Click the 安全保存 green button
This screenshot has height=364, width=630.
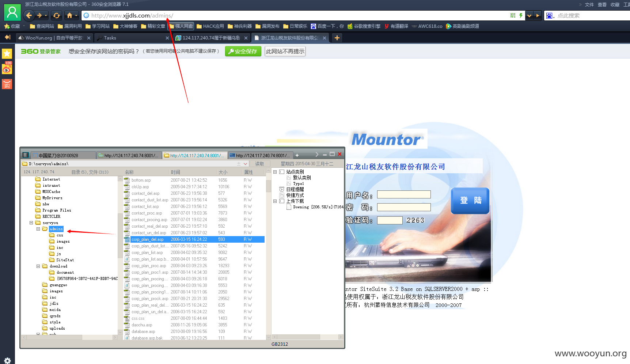243,52
